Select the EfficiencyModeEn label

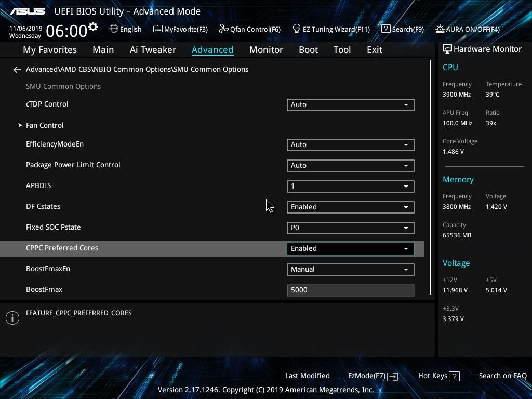[55, 144]
